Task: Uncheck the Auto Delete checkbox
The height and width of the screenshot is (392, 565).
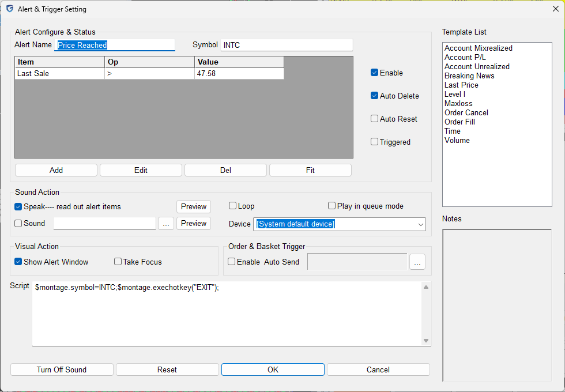Action: click(375, 96)
